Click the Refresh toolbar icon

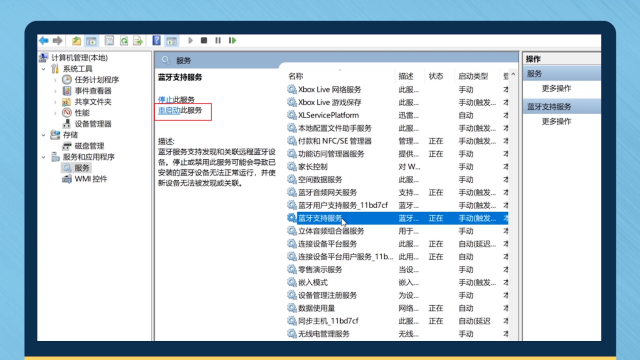click(124, 40)
